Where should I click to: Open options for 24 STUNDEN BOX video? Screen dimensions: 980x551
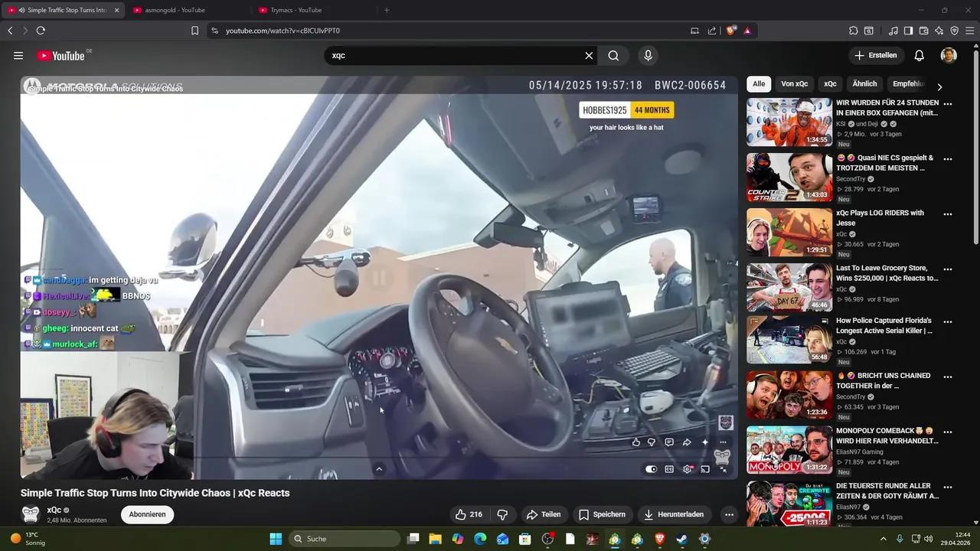tap(948, 104)
